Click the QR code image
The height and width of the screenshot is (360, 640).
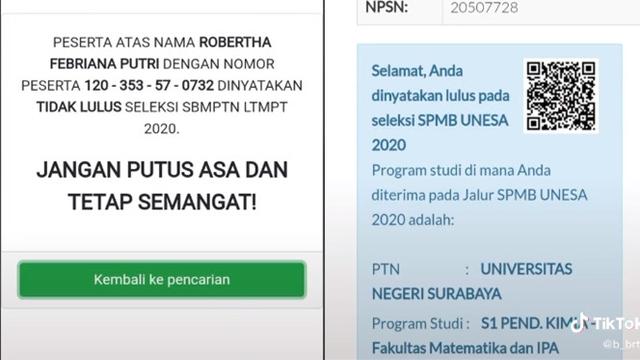561,96
